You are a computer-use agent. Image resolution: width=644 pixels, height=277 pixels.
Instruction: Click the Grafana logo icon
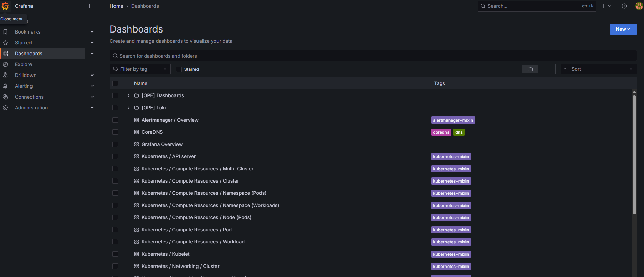(5, 6)
